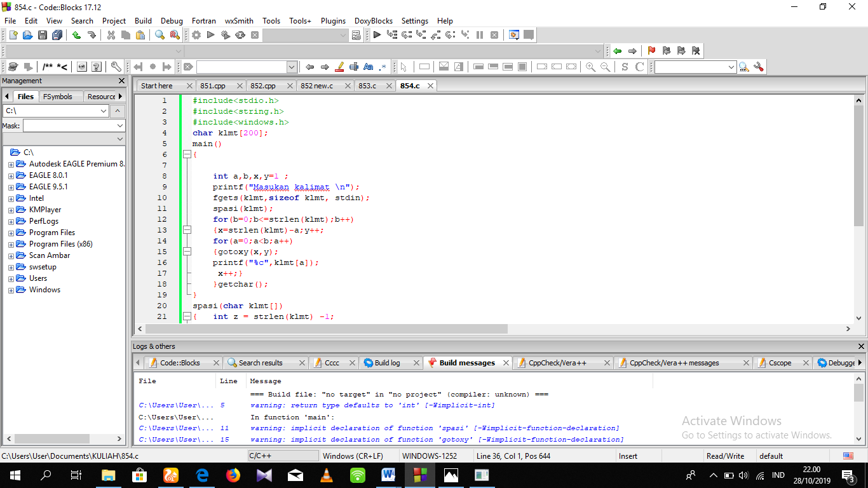
Task: Expand the Users folder in the tree
Action: coord(11,278)
